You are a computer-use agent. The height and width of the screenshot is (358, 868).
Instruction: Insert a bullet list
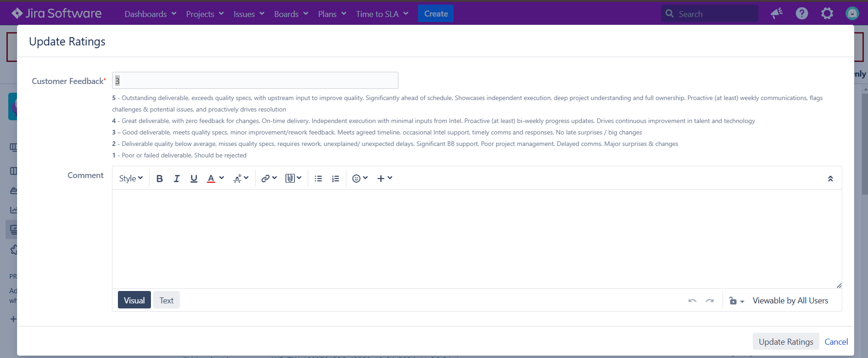318,179
